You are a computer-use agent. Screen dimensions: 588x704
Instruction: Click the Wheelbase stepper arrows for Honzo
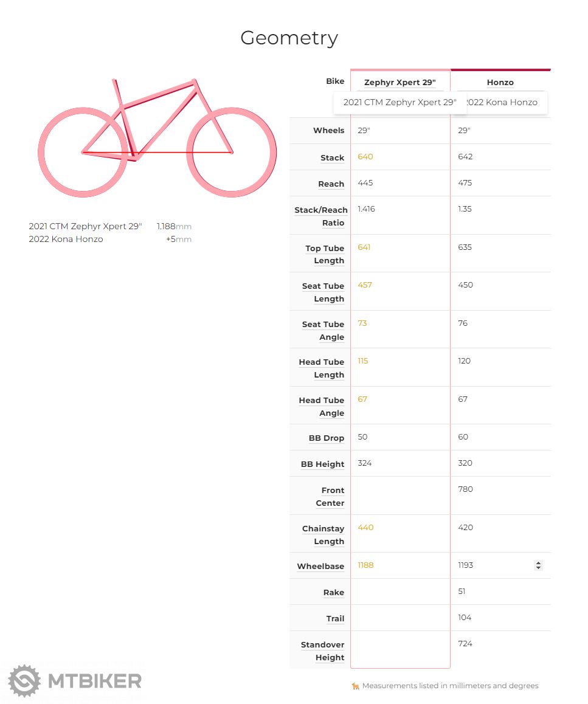coord(538,565)
